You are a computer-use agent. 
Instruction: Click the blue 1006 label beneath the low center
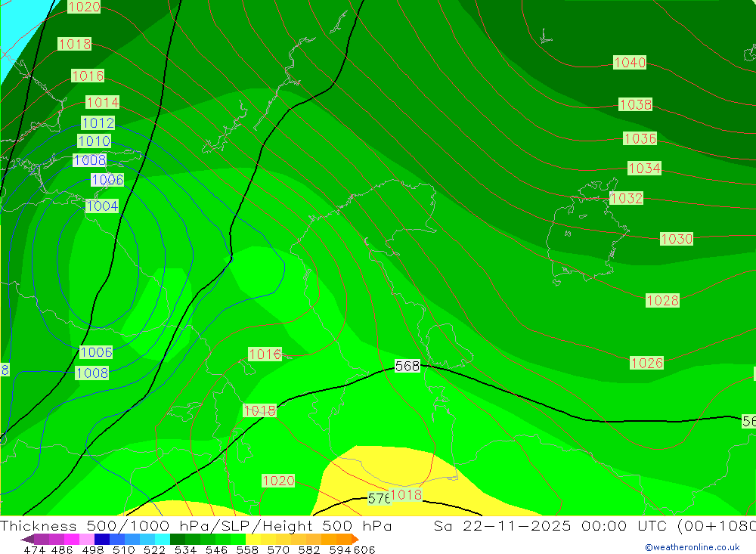(x=96, y=352)
